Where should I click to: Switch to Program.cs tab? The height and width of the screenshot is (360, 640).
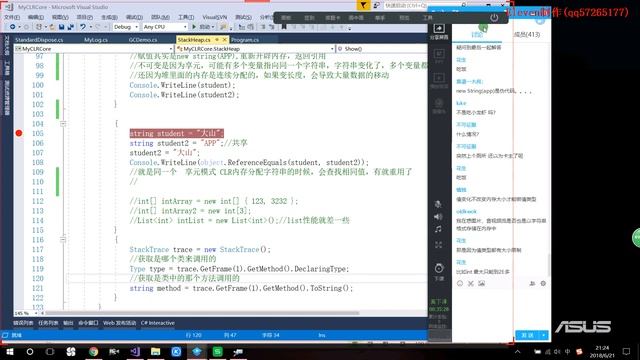pos(245,40)
